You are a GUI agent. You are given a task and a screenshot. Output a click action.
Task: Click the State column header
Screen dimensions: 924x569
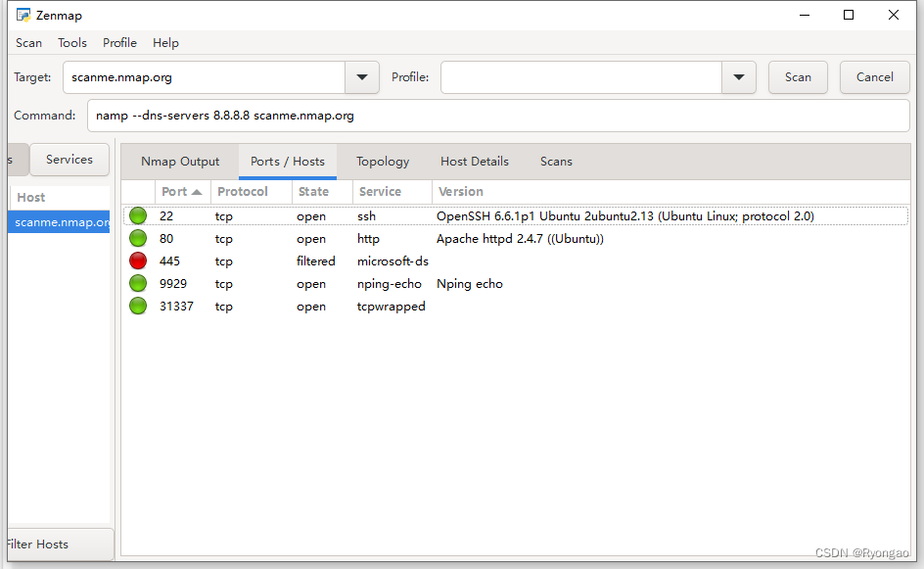[x=322, y=192]
